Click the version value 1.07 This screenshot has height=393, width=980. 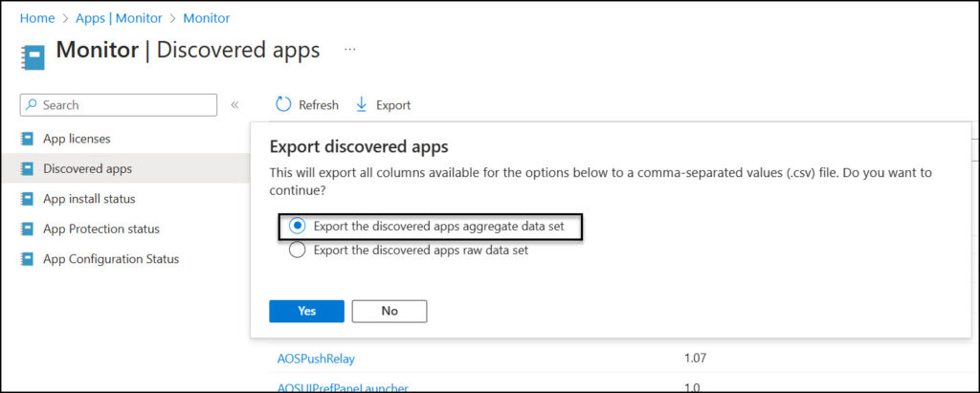pyautogui.click(x=696, y=359)
